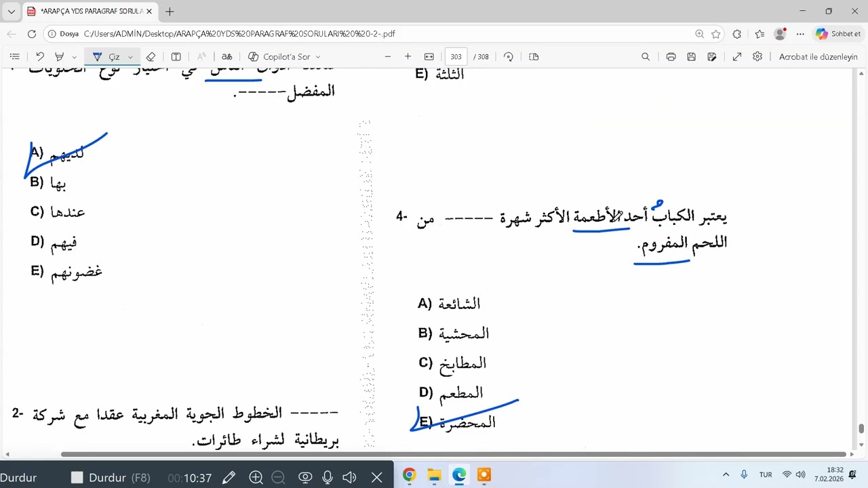Screen dimensions: 868x488
Task: Select the add text box tool
Action: 176,57
